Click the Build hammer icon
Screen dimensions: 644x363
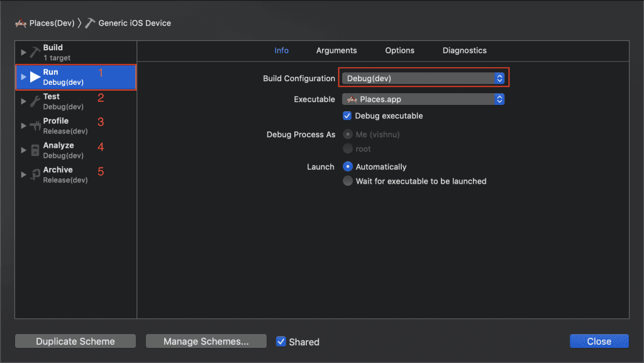[x=35, y=53]
